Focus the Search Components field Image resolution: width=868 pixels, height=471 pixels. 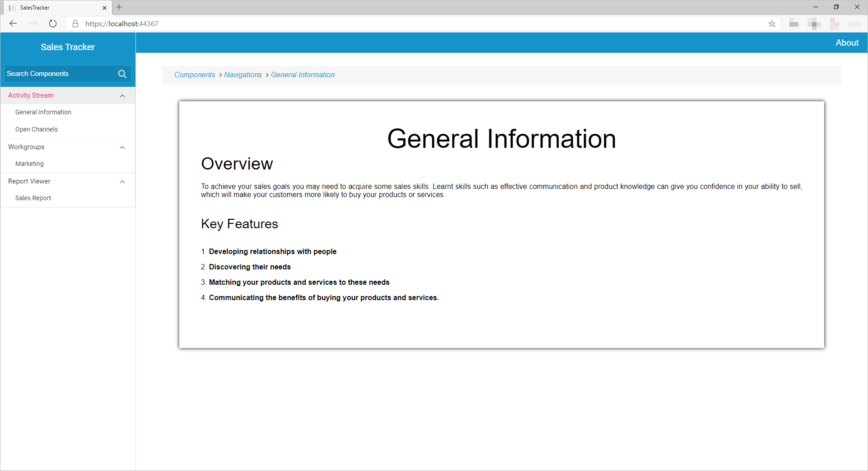[x=59, y=74]
